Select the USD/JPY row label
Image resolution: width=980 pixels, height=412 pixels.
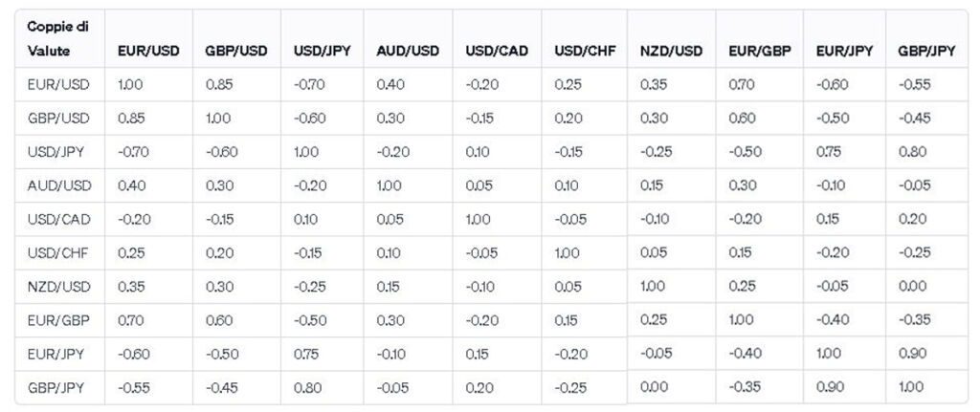pyautogui.click(x=56, y=152)
